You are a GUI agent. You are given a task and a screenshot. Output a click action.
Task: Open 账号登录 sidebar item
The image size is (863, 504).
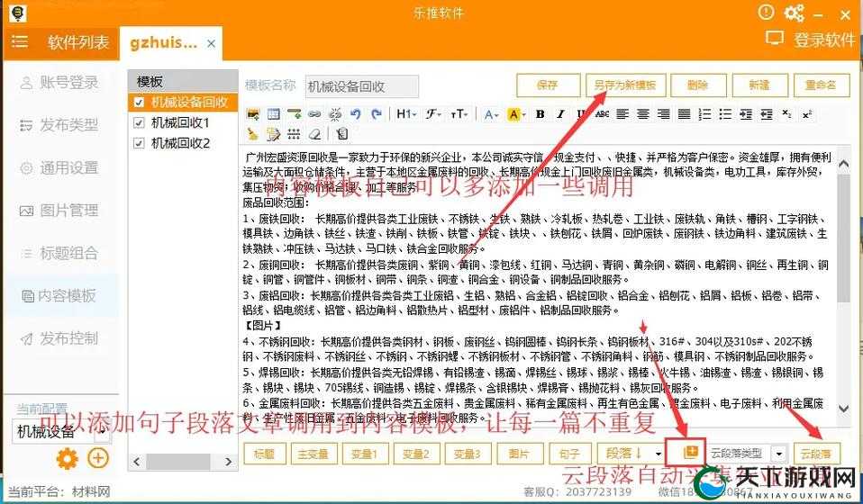click(59, 83)
